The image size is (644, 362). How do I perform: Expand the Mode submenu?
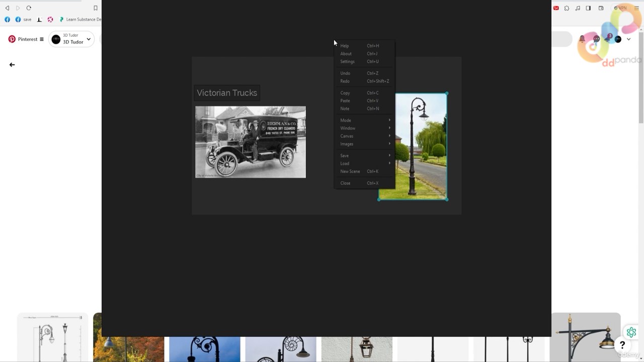[x=365, y=120]
